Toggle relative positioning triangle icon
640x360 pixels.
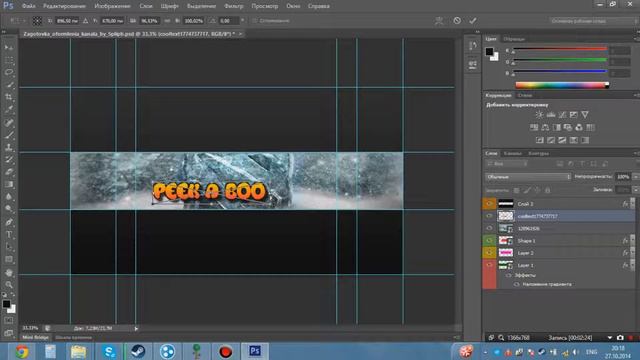pos(85,20)
